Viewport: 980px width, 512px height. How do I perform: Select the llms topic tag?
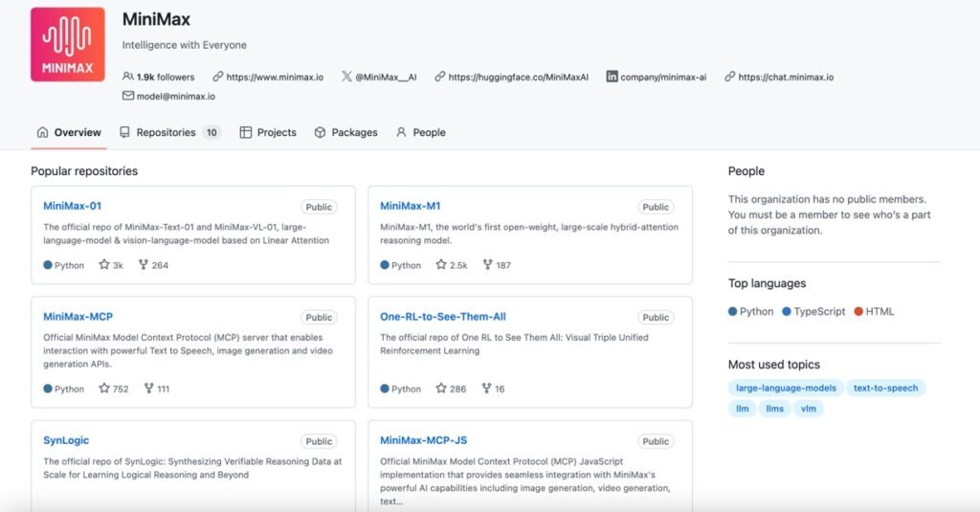coord(774,409)
